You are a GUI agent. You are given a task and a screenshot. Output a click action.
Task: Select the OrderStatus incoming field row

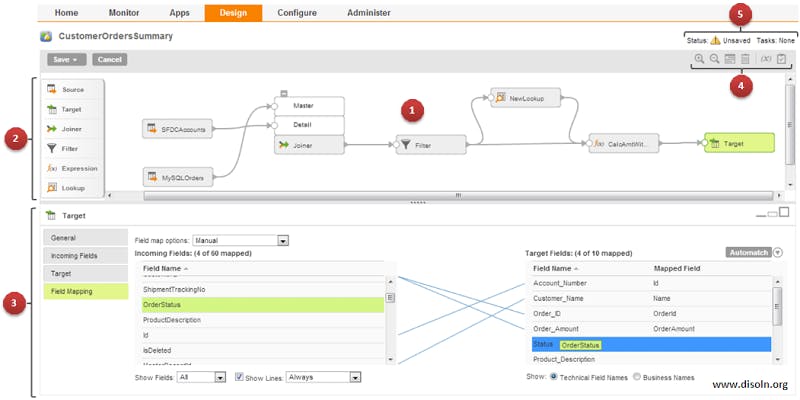261,305
